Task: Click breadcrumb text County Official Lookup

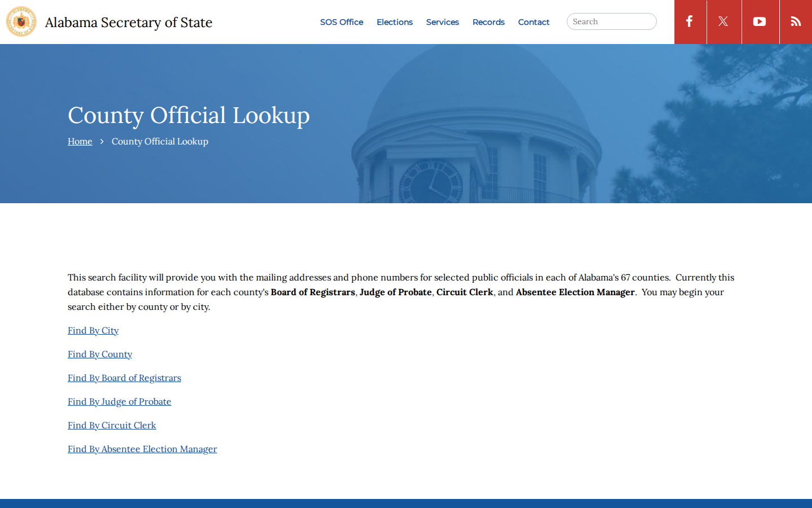Action: (160, 141)
